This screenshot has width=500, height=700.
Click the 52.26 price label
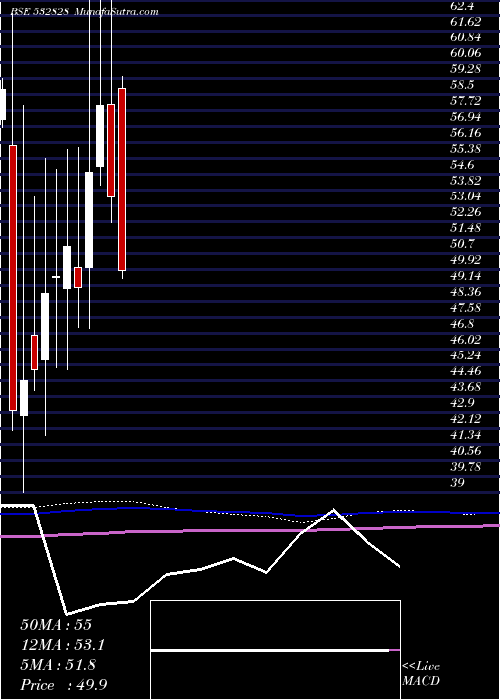(465, 212)
